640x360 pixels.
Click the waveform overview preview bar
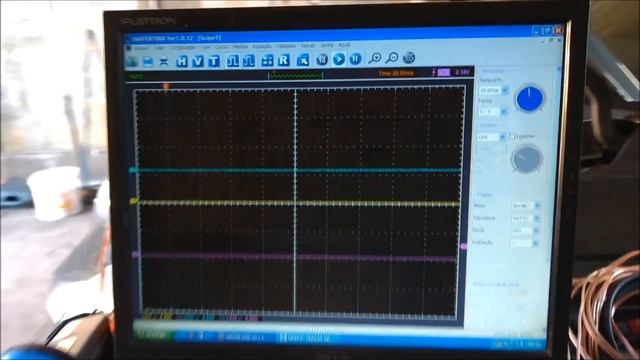(296, 76)
